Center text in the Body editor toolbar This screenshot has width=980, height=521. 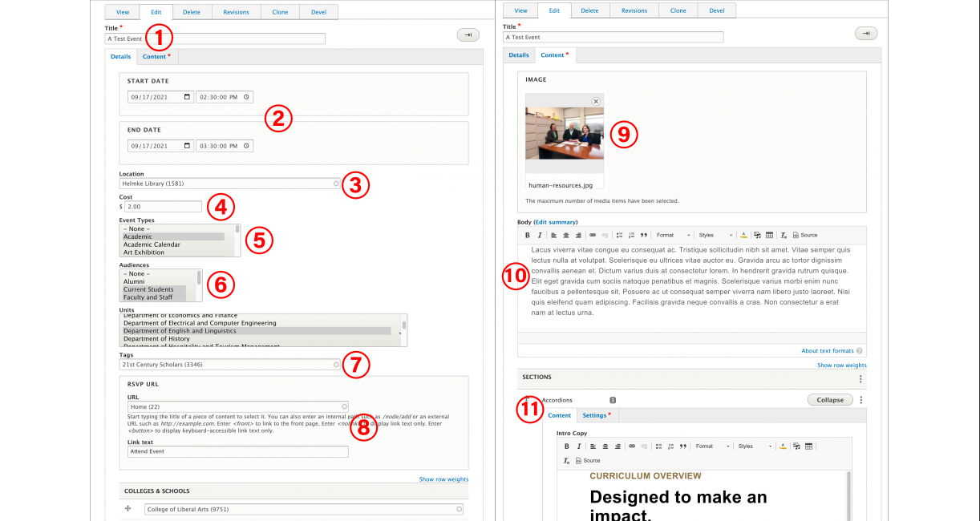point(566,235)
